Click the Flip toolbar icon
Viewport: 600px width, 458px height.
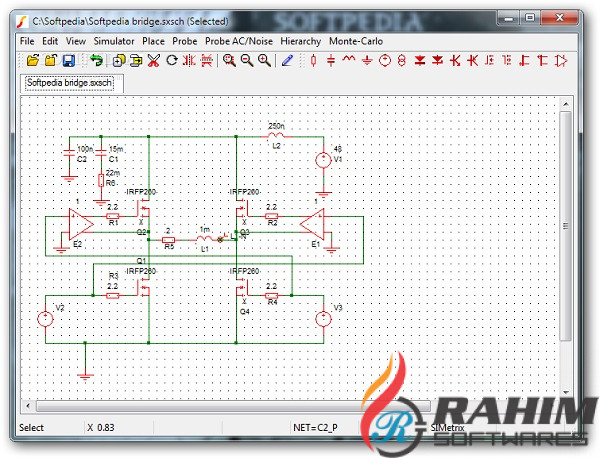point(207,60)
